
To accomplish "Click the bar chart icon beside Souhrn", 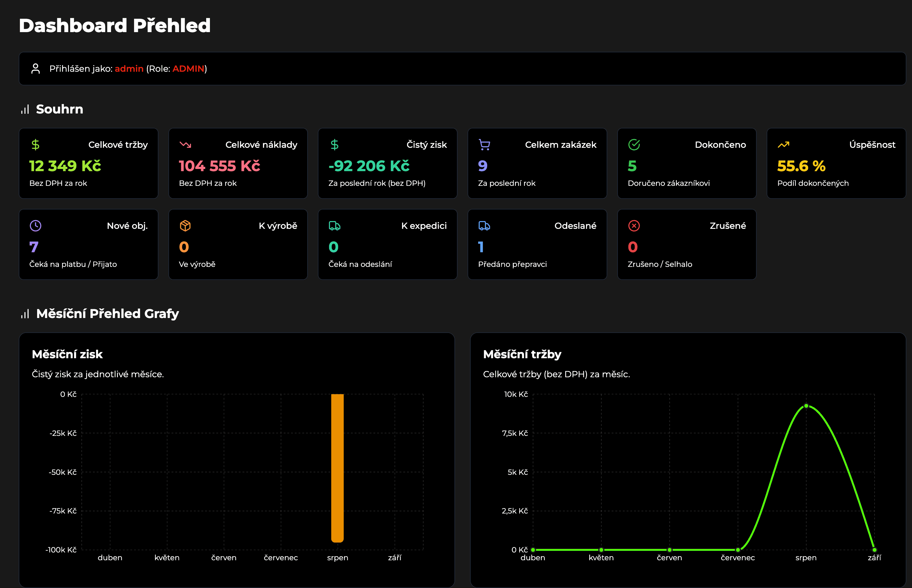I will coord(25,109).
